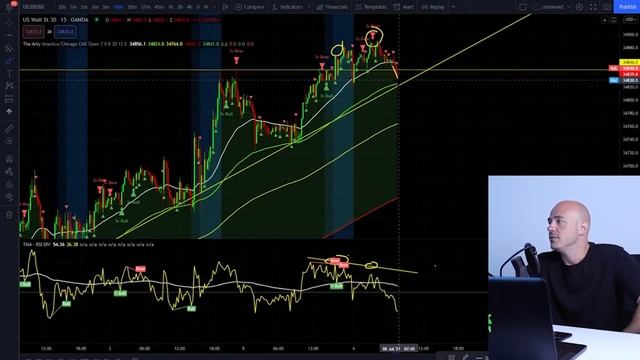Toggle magnet mode in left toolbar
The image size is (640, 360).
tap(9, 158)
